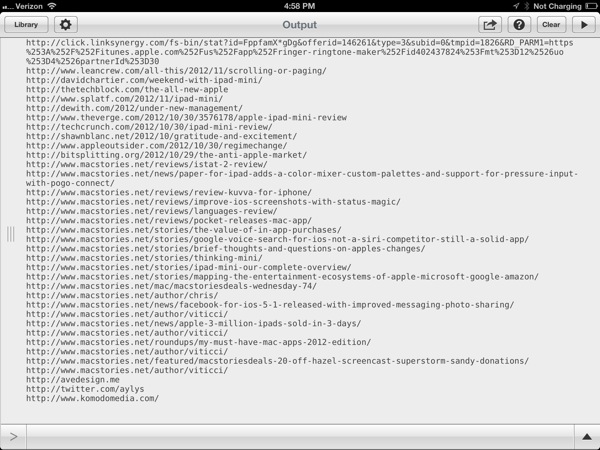Tap the brief-thoughts-and-questions-on-apples-changes URL

[226, 249]
